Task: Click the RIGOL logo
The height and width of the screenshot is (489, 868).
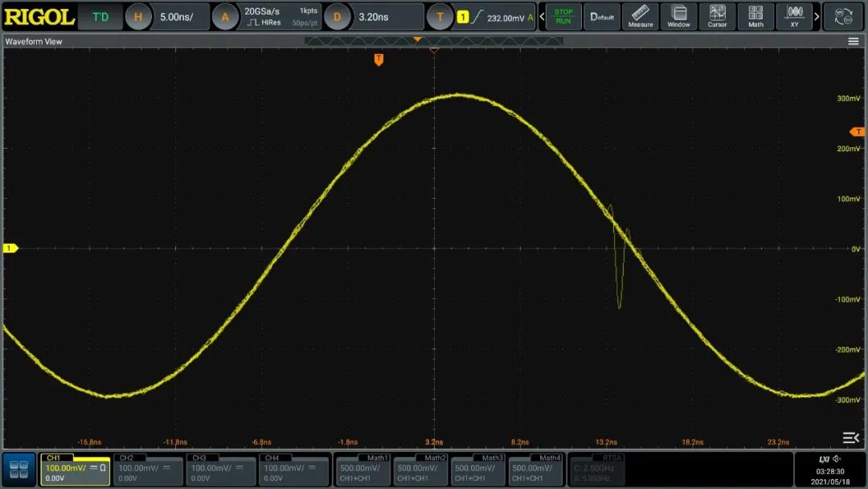Action: (x=39, y=17)
